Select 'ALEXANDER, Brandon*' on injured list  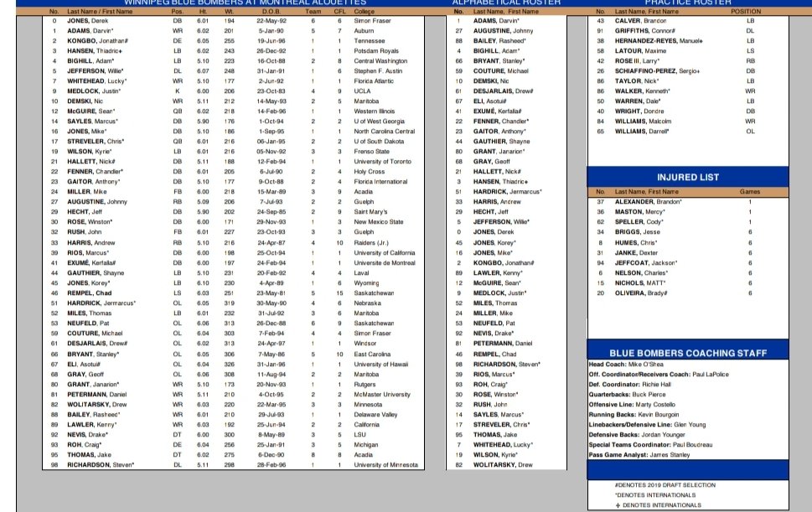(649, 202)
